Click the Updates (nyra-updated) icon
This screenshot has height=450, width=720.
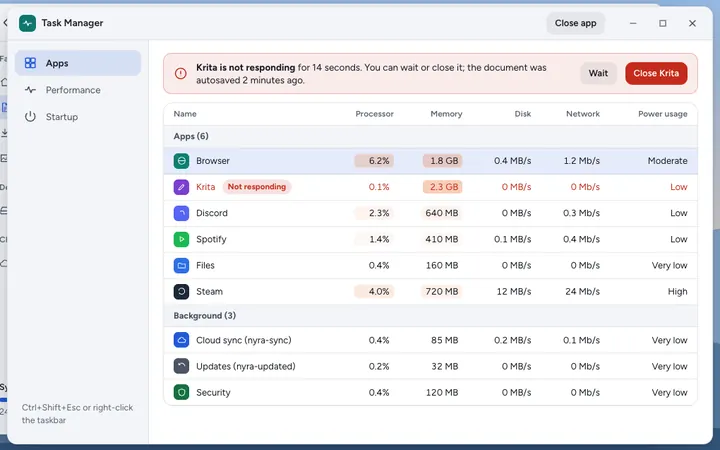[181, 366]
